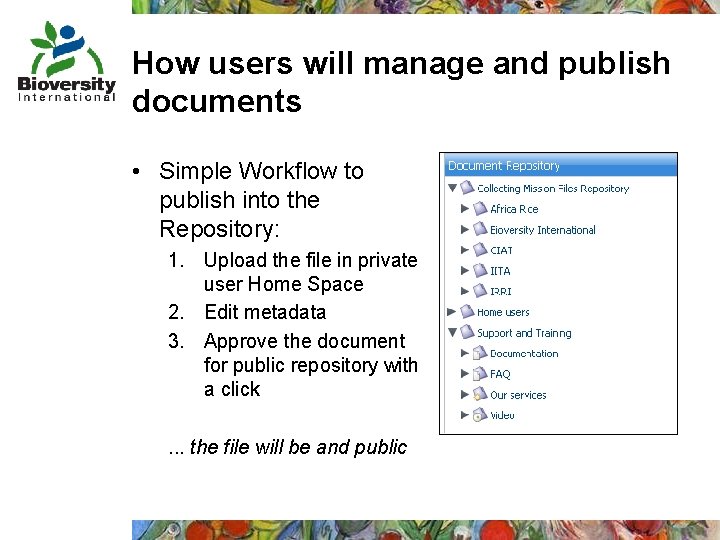The image size is (720, 540).
Task: Expand the Documentation folder arrow
Action: [x=465, y=353]
